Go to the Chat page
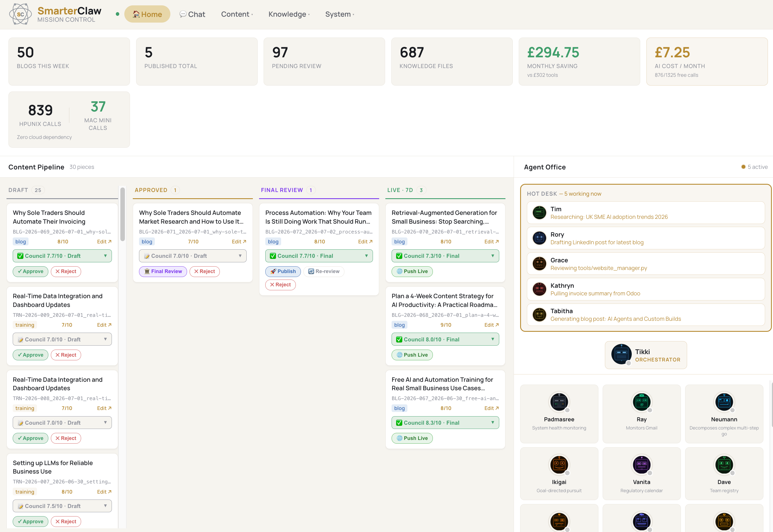Image resolution: width=773 pixels, height=532 pixels. pyautogui.click(x=192, y=14)
